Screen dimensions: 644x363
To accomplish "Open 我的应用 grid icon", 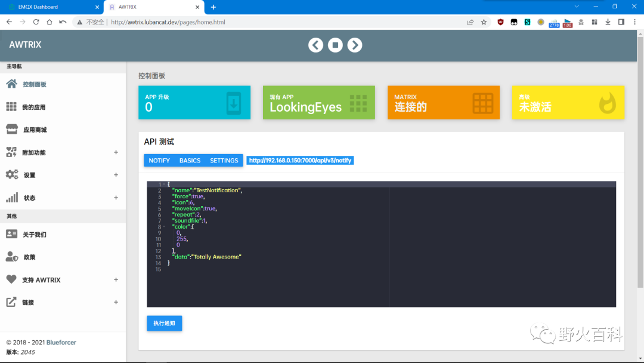I will coord(11,107).
